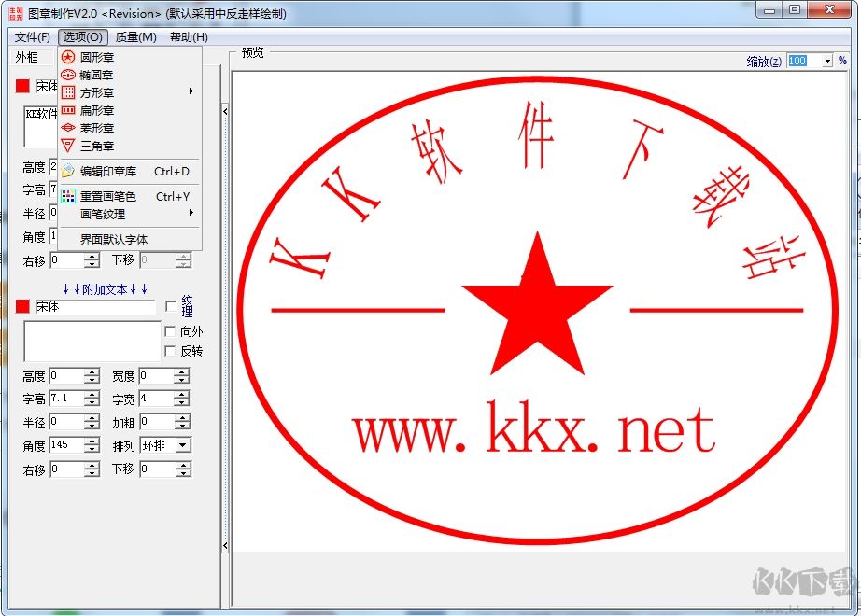This screenshot has height=616, width=861.
Task: Tick the 向外 outward checkbox
Action: 170,331
